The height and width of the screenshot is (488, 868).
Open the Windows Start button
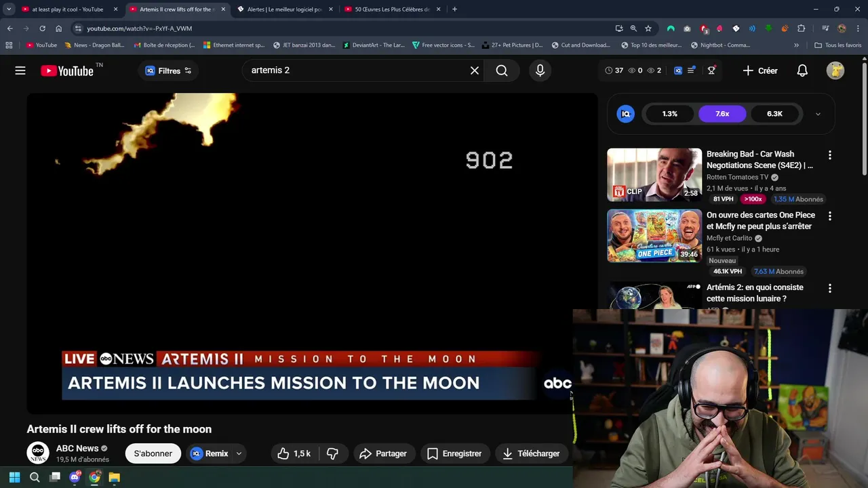14,477
